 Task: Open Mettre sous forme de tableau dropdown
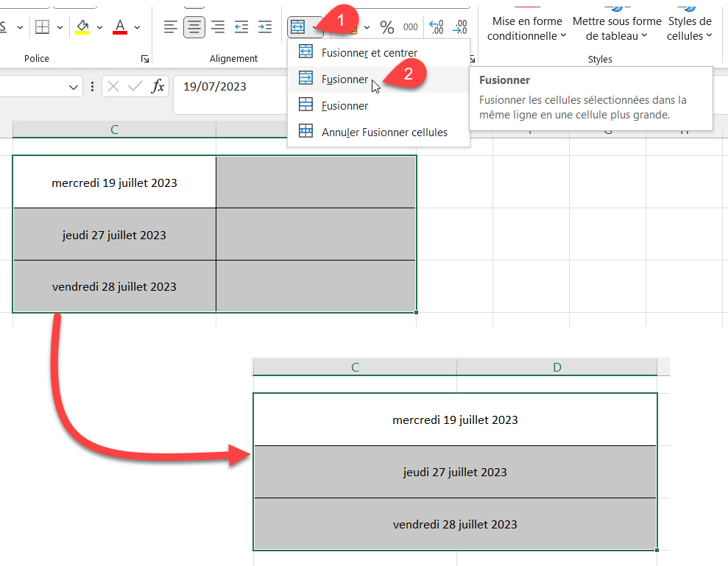point(617,28)
